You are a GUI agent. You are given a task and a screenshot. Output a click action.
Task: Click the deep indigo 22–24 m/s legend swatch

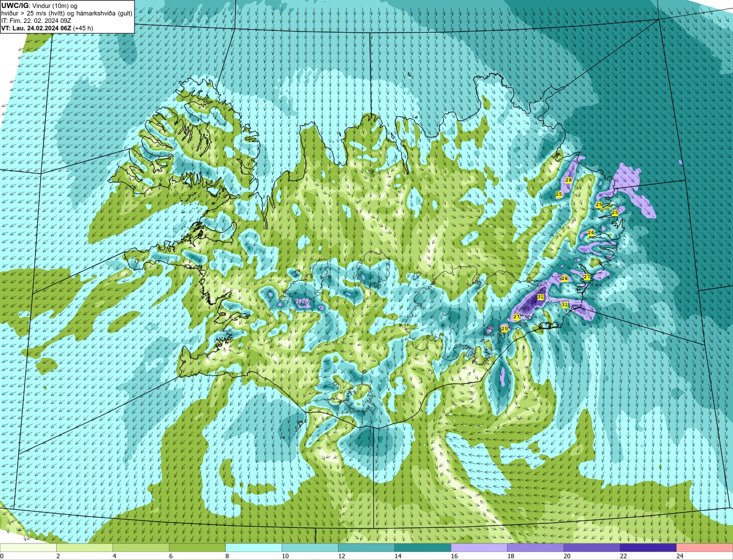click(x=648, y=548)
